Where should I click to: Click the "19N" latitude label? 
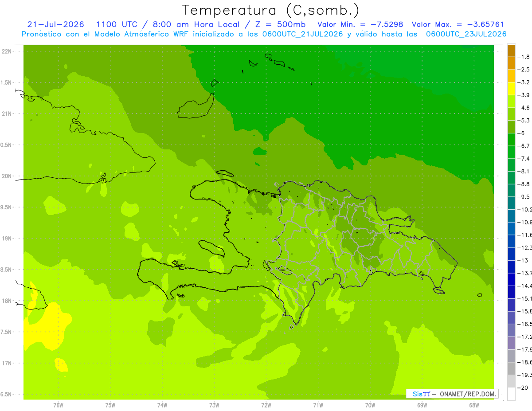tap(7, 239)
